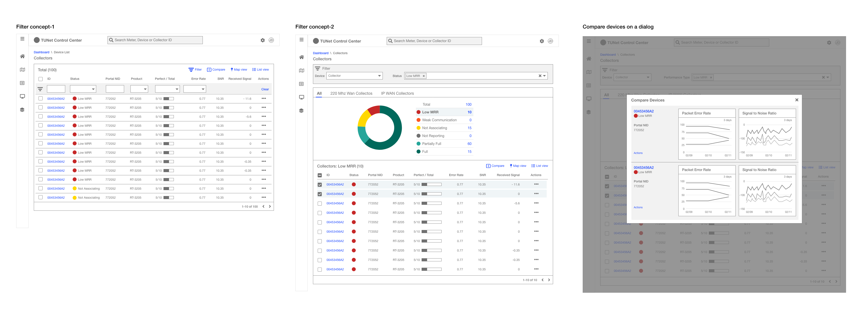Open Perfect / Total filter dropdown in concept-1
Image resolution: width=868 pixels, height=312 pixels.
[167, 89]
